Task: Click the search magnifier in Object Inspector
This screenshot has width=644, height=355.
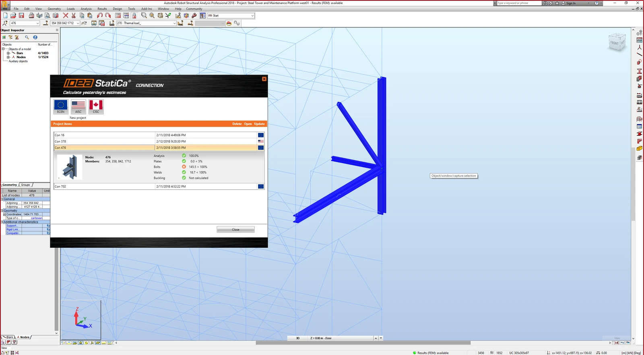Action: [27, 37]
